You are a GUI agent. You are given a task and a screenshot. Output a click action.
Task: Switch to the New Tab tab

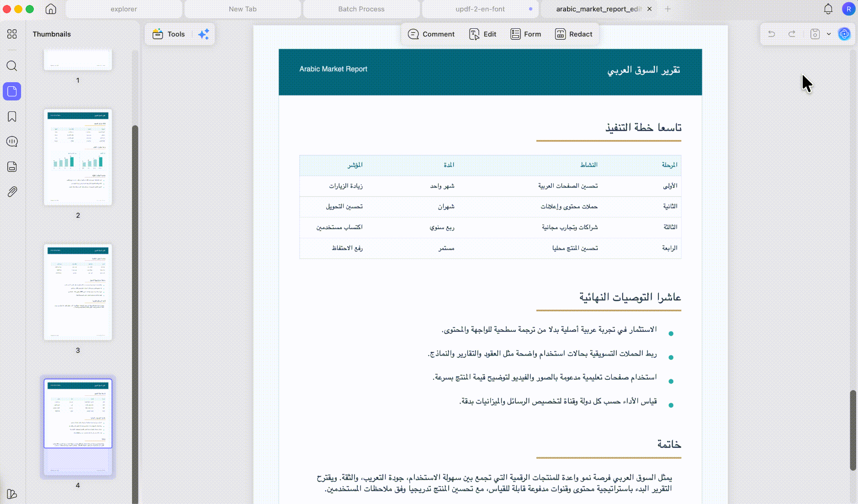pyautogui.click(x=243, y=9)
